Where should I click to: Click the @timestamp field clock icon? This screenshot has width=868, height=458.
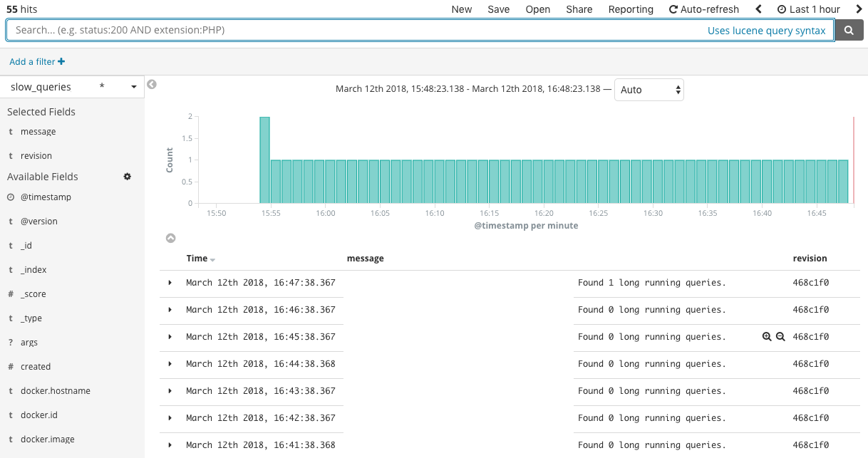pos(11,197)
